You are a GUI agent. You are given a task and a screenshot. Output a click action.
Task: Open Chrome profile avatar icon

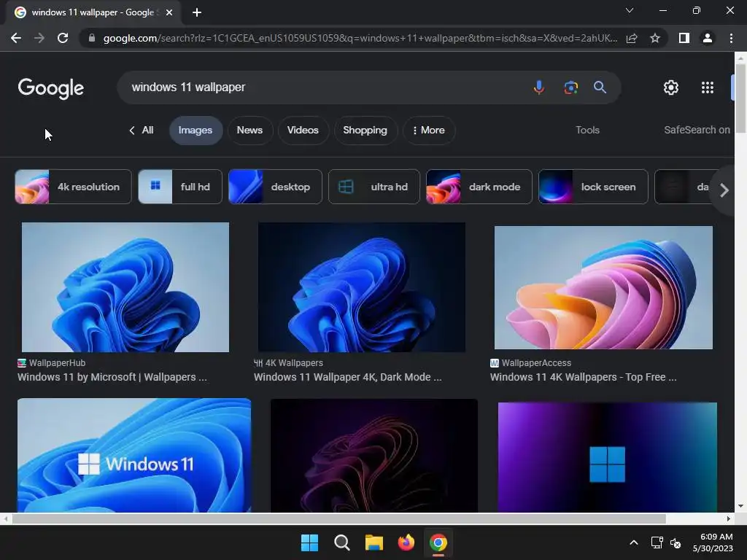tap(708, 38)
